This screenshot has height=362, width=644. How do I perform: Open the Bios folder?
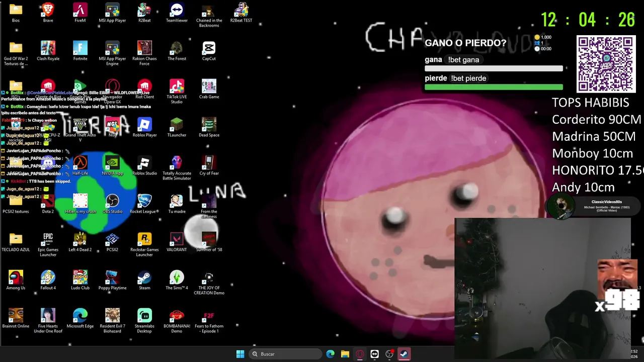click(x=16, y=13)
